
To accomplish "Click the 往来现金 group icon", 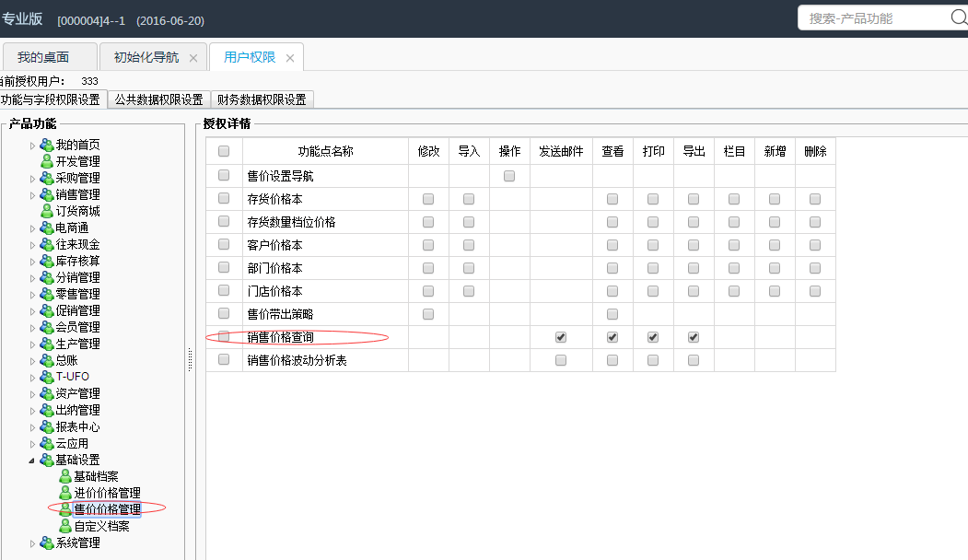I will pos(46,244).
